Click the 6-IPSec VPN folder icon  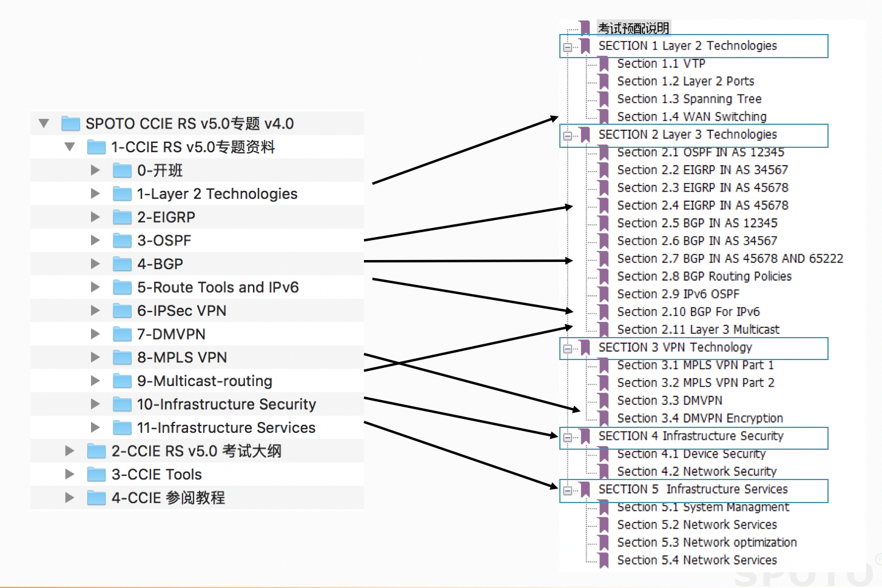(123, 311)
